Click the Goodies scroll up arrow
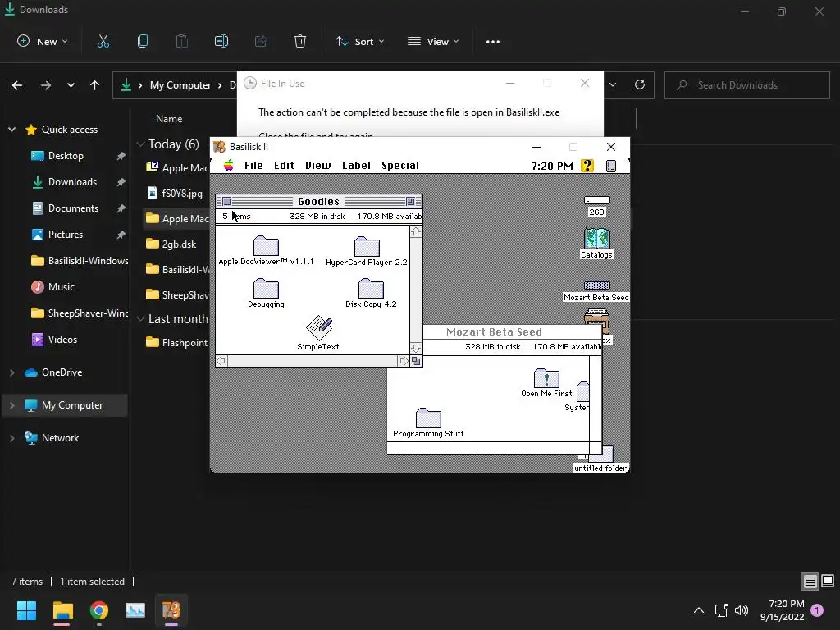The width and height of the screenshot is (840, 630). point(416,232)
